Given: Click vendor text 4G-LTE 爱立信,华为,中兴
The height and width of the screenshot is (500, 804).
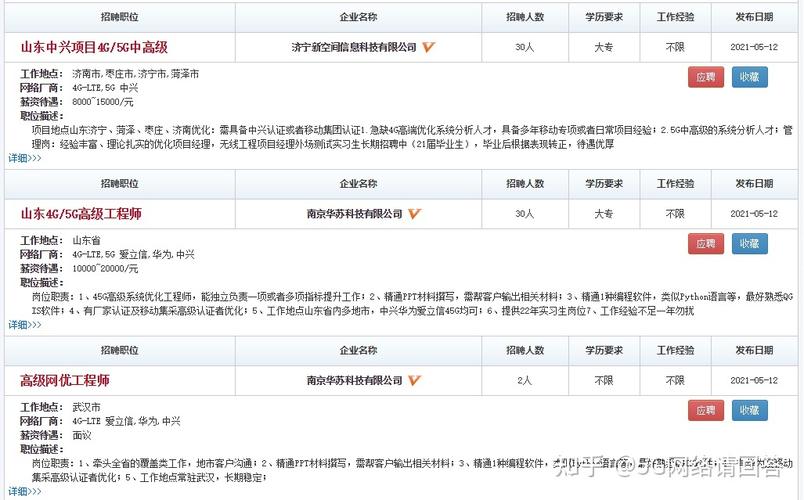Looking at the screenshot, I should pyautogui.click(x=126, y=421).
